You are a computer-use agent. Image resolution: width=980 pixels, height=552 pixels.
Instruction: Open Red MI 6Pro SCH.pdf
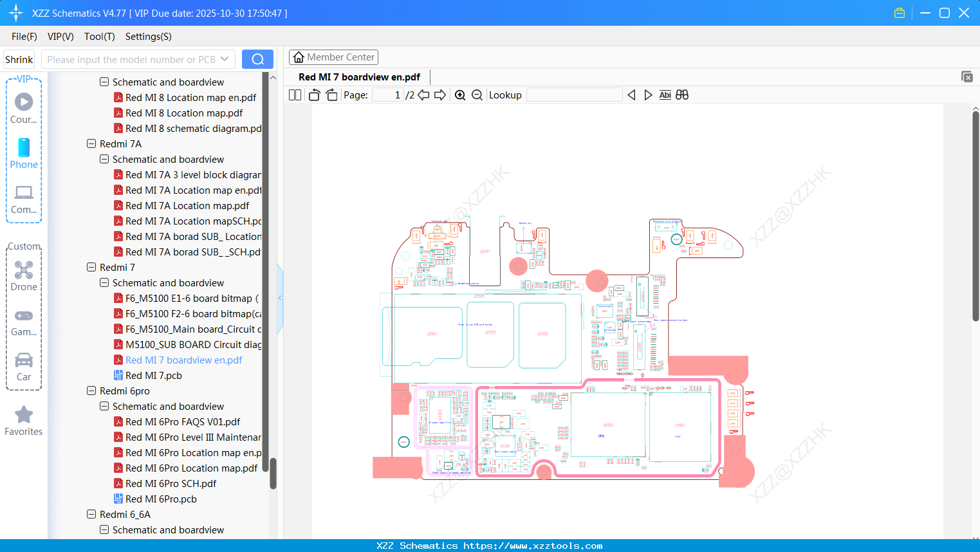click(x=171, y=484)
